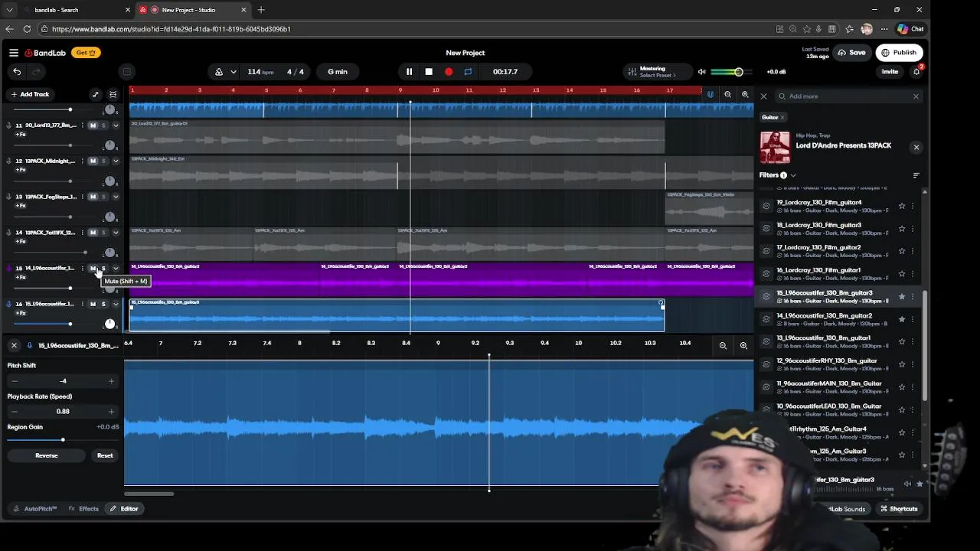Open notifications bell

click(x=916, y=72)
